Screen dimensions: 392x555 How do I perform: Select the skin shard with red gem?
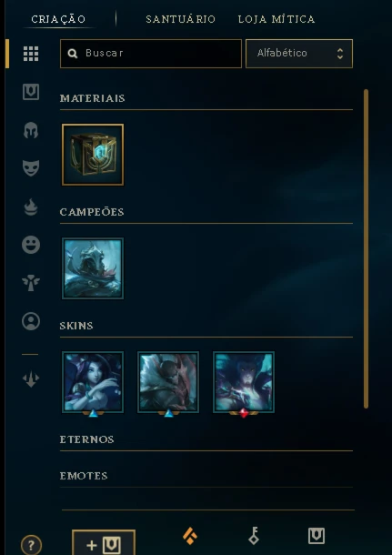(x=244, y=382)
